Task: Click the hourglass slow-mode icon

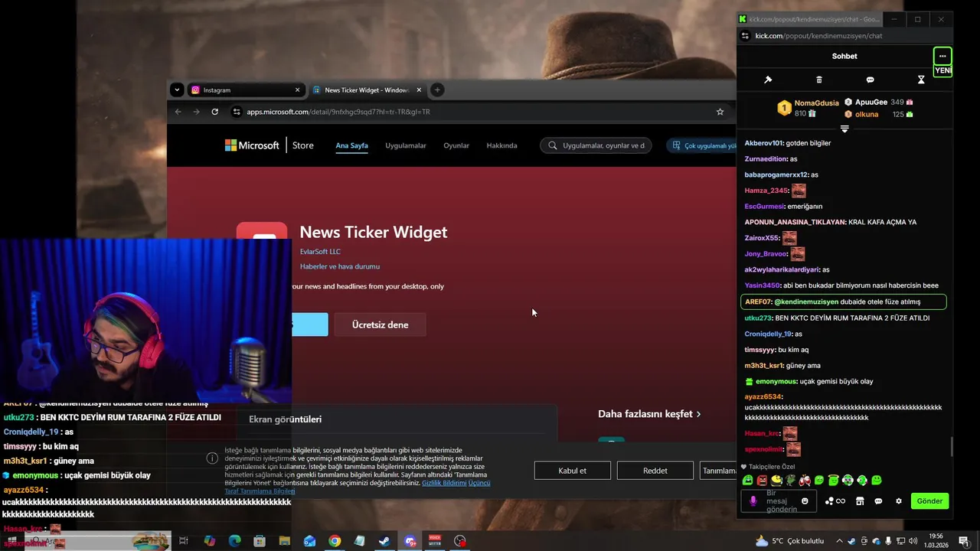Action: point(922,80)
